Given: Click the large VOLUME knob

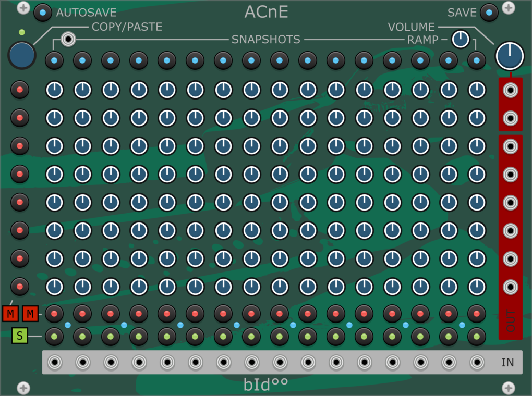Looking at the screenshot, I should [510, 56].
